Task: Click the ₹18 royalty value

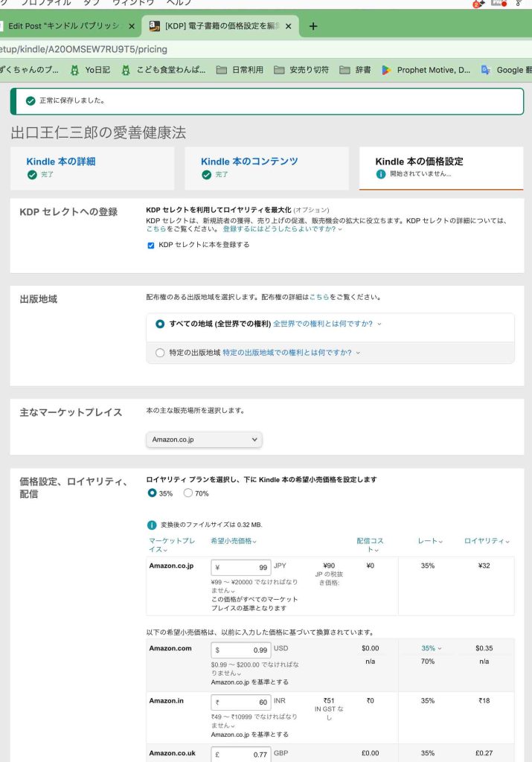Action: coord(484,701)
